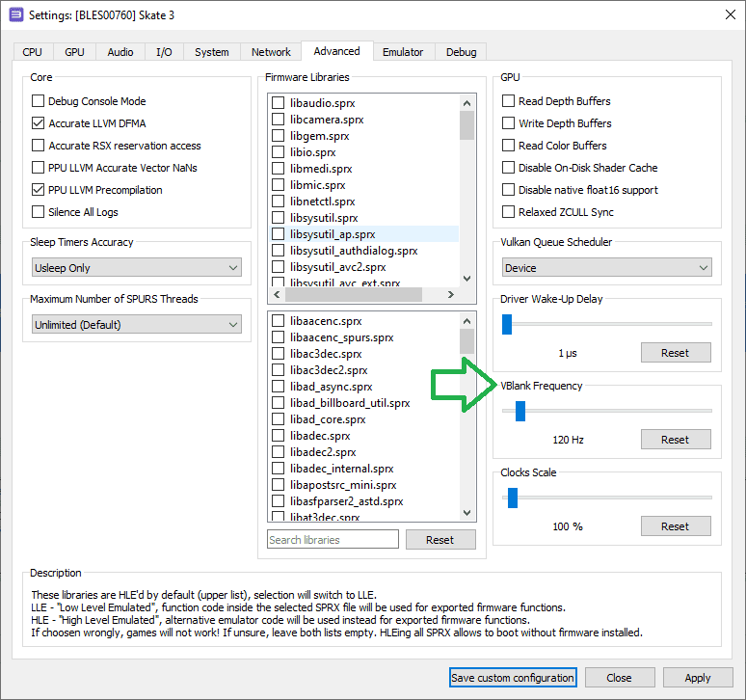Toggle PPU LLVM Accurate Vector NaNs

point(38,168)
